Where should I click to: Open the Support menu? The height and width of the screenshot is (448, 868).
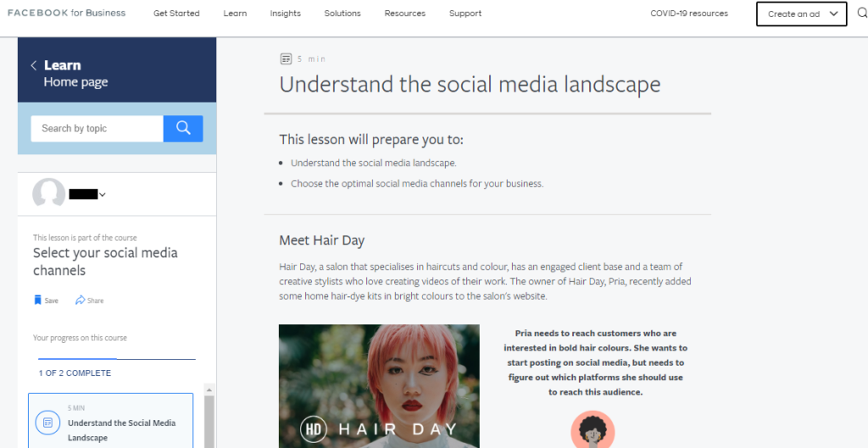pyautogui.click(x=465, y=14)
